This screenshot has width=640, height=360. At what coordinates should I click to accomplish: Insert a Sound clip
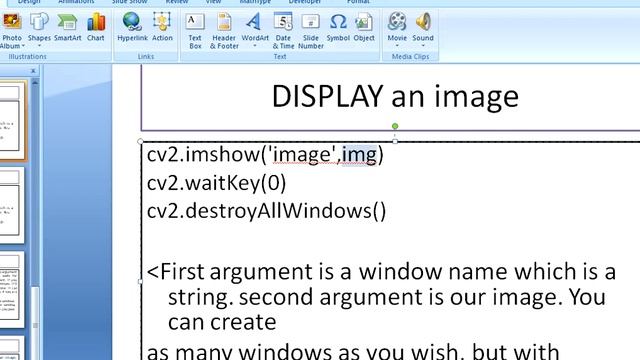423,29
